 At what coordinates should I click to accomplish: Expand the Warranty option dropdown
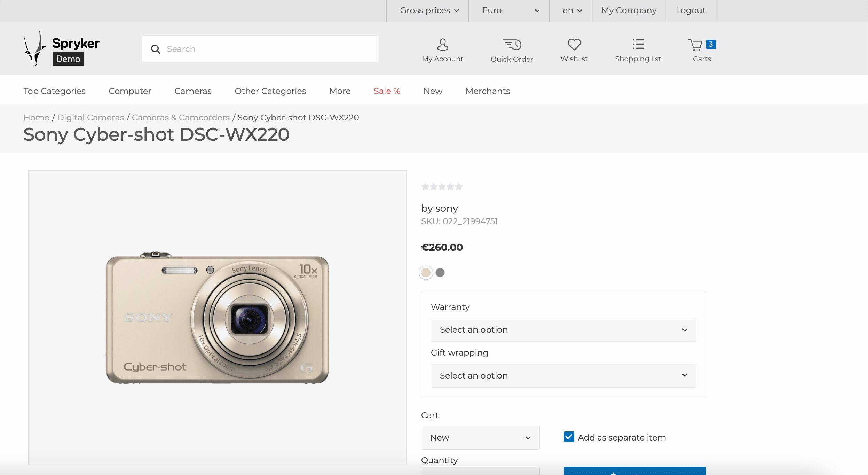click(563, 329)
